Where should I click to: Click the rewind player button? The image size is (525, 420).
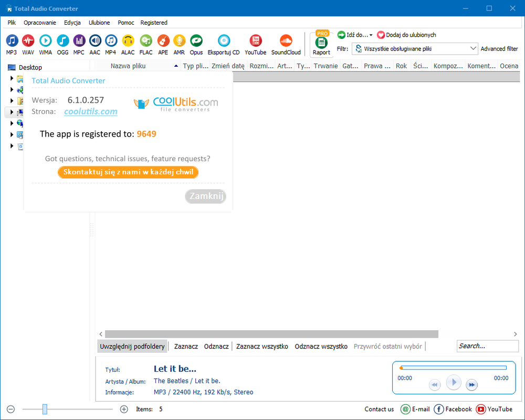[x=435, y=385]
